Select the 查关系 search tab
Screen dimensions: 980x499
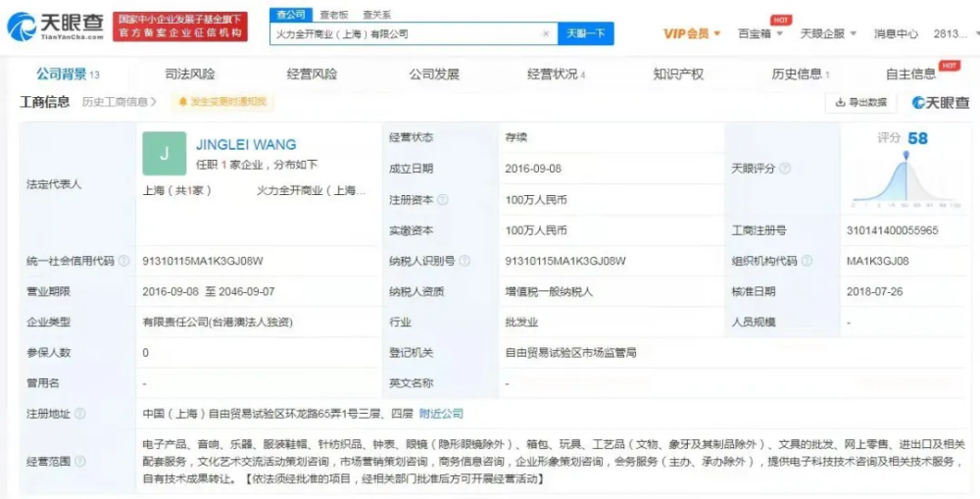(377, 15)
